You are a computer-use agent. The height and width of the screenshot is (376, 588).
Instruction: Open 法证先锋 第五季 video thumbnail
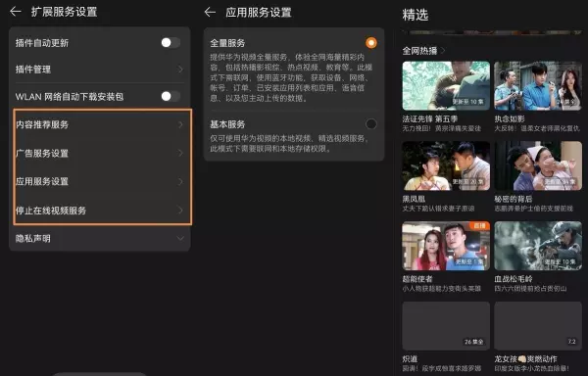click(x=446, y=86)
